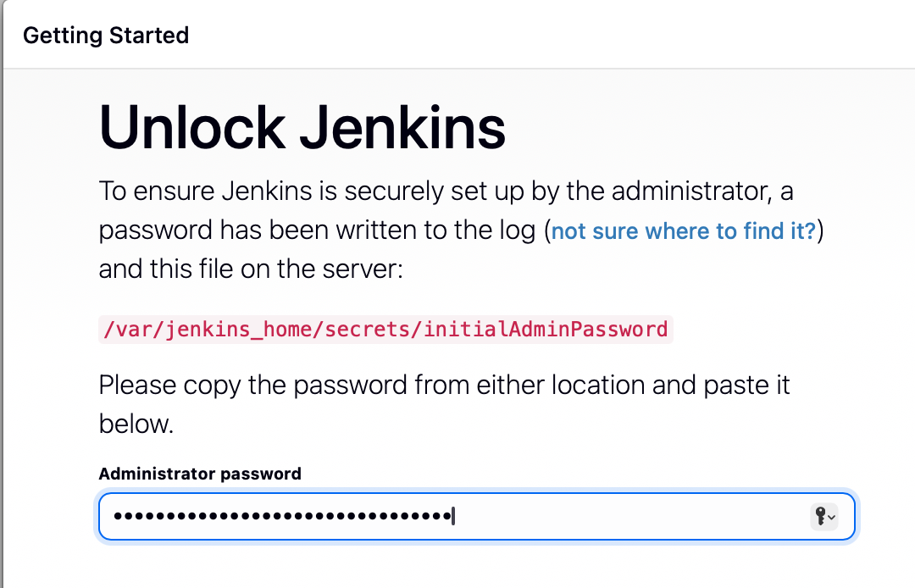This screenshot has width=915, height=588.
Task: Click the password key icon in the field
Action: pyautogui.click(x=819, y=516)
